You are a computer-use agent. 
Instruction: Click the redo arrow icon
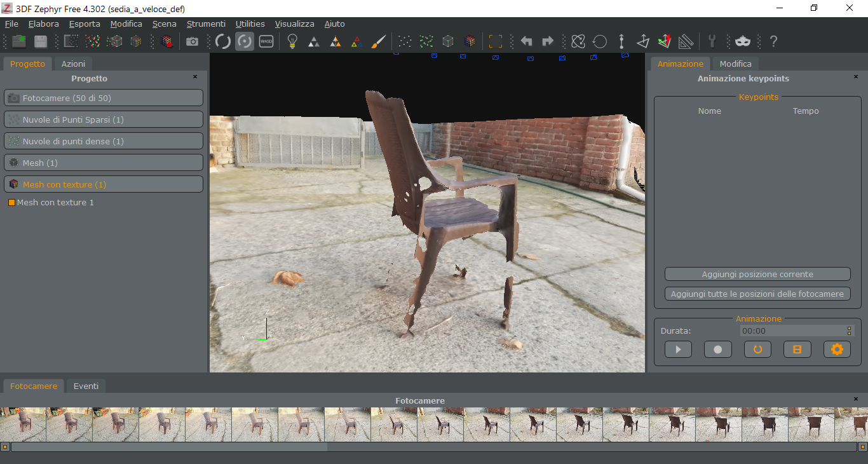tap(548, 41)
